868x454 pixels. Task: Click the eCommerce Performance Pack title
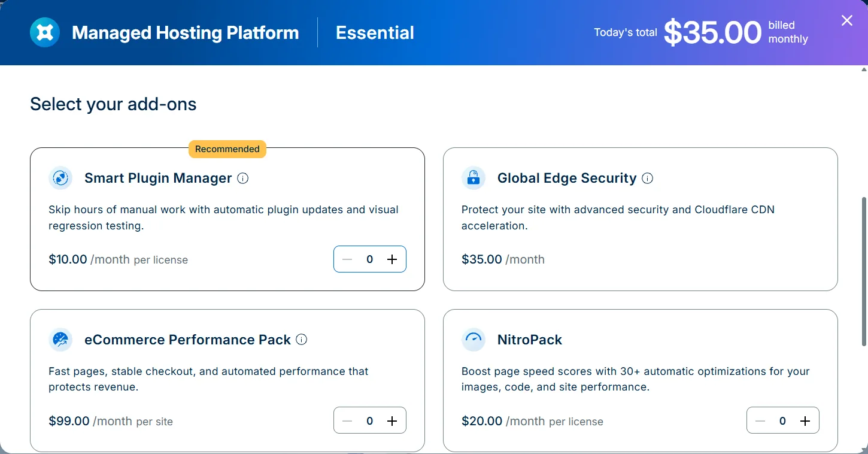[x=187, y=340]
